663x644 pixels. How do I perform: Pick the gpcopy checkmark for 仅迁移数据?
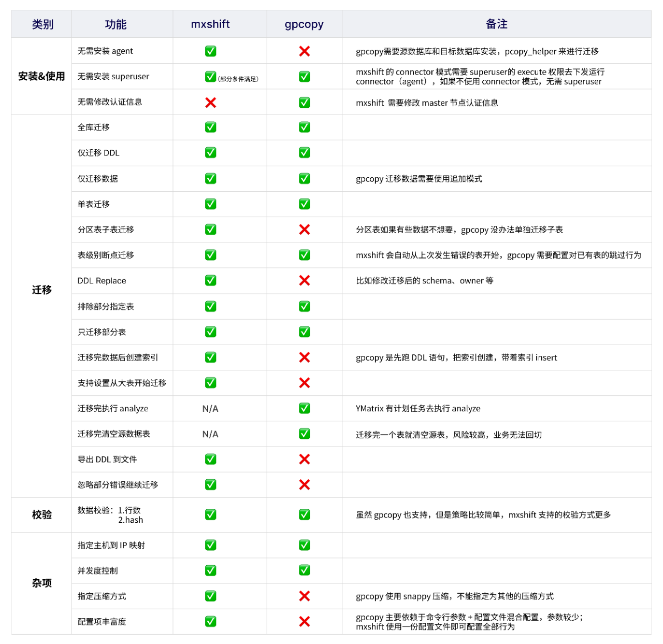click(x=305, y=178)
